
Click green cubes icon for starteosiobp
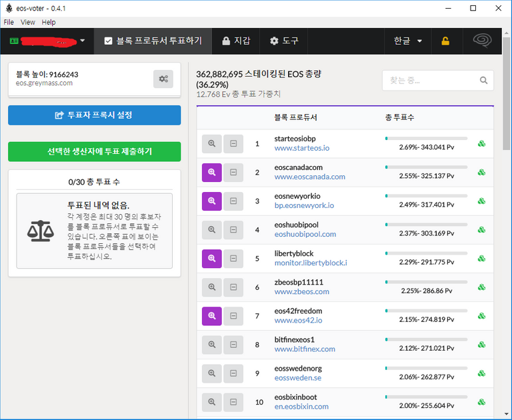tap(481, 143)
